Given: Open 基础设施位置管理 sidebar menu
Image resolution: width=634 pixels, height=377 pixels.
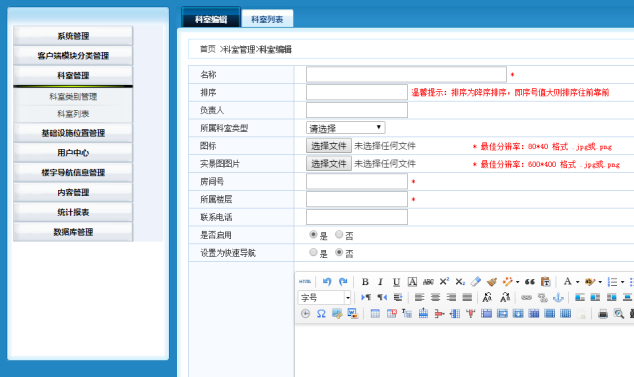Looking at the screenshot, I should (73, 133).
